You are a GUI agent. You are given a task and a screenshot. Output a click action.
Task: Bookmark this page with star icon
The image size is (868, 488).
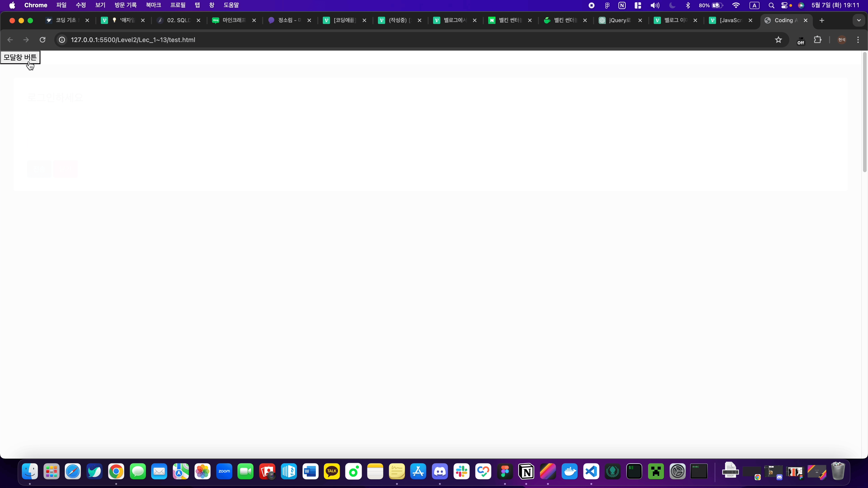(x=778, y=40)
